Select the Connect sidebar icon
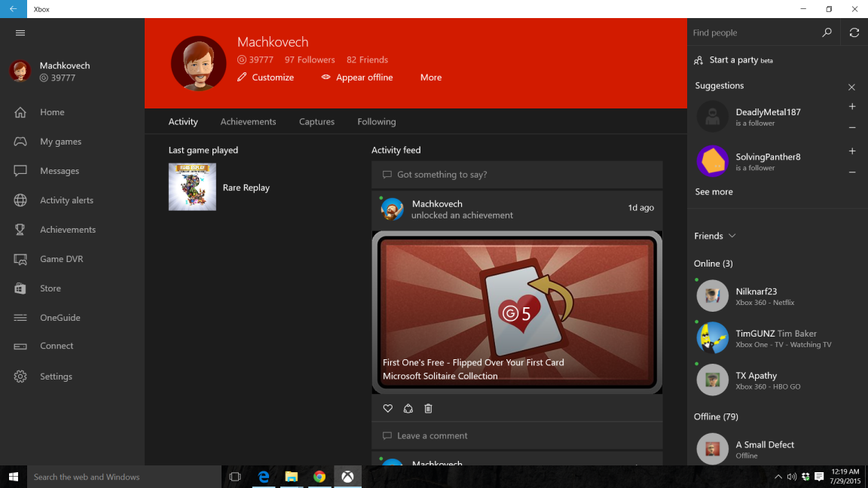Screen dimensions: 868x488 click(20, 346)
